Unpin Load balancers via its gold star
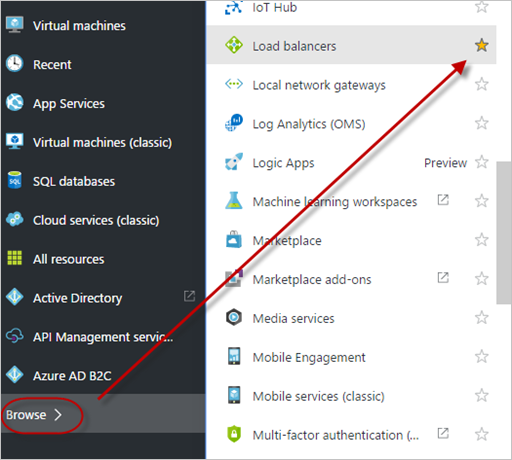Screen dimensions: 512x460 [x=482, y=45]
